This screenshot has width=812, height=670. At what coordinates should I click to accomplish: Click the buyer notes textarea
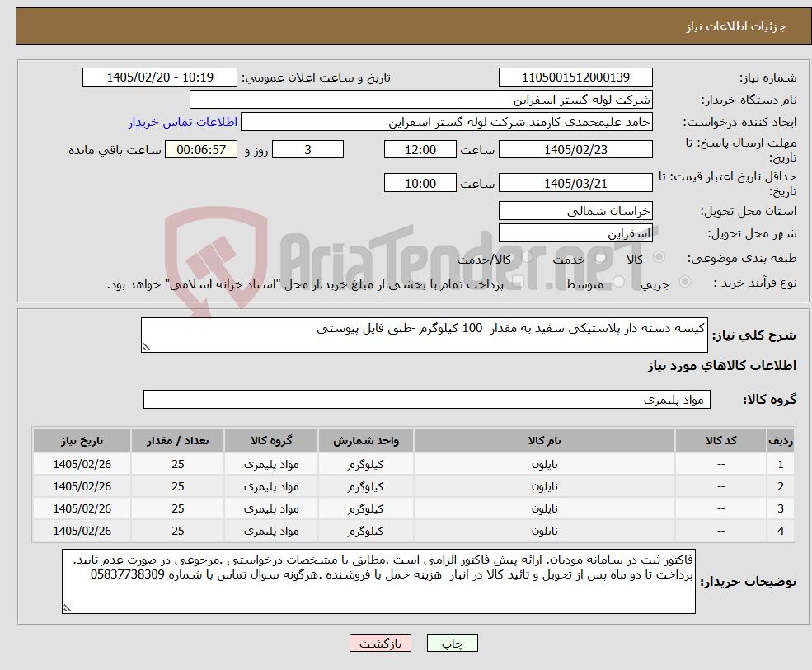tap(378, 582)
